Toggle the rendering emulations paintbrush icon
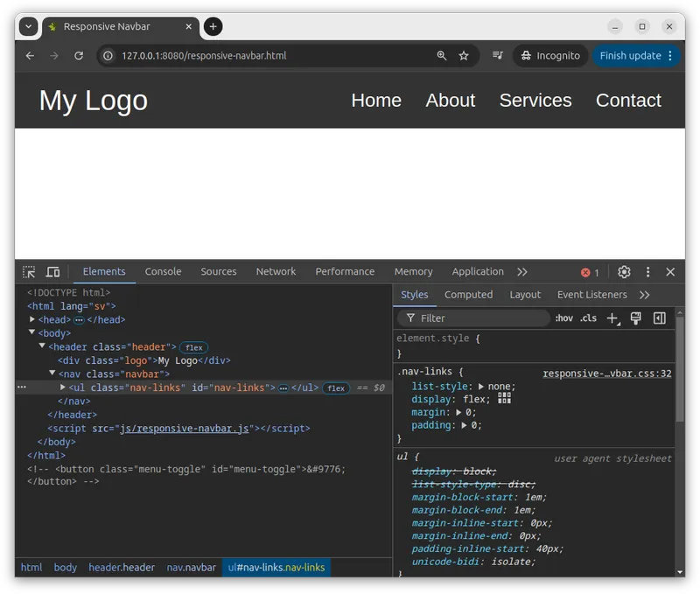 tap(636, 318)
